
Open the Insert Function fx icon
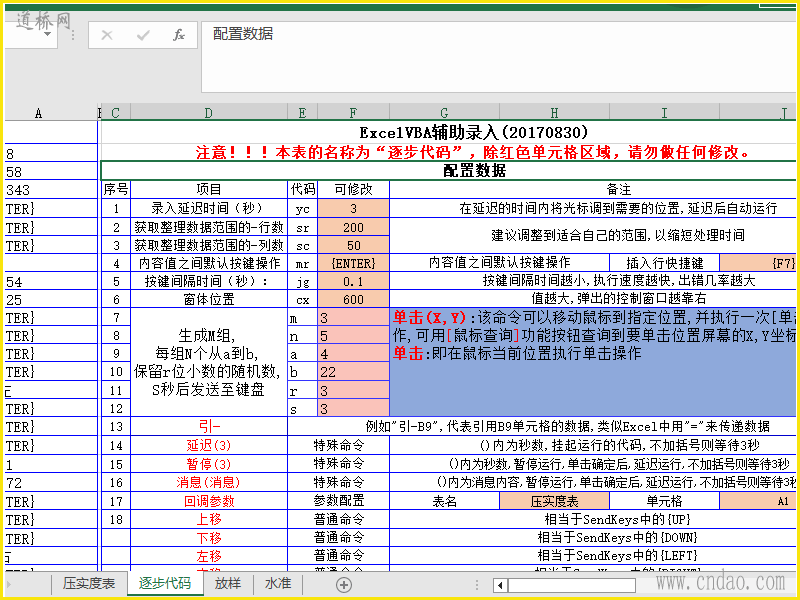(x=179, y=35)
